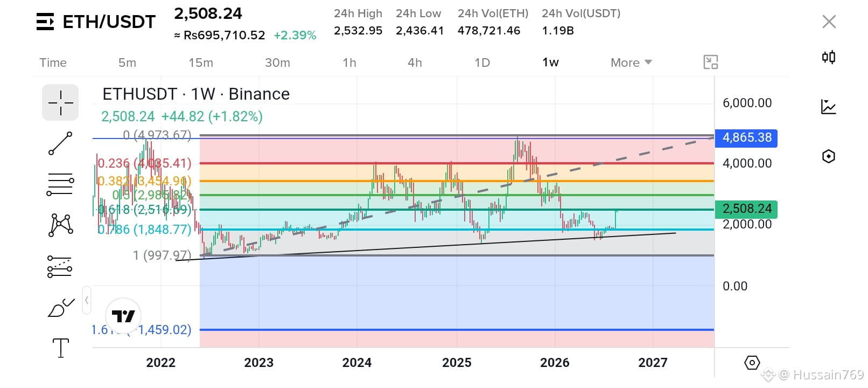Select the forecasting projection tool
The image size is (868, 388).
pyautogui.click(x=60, y=267)
